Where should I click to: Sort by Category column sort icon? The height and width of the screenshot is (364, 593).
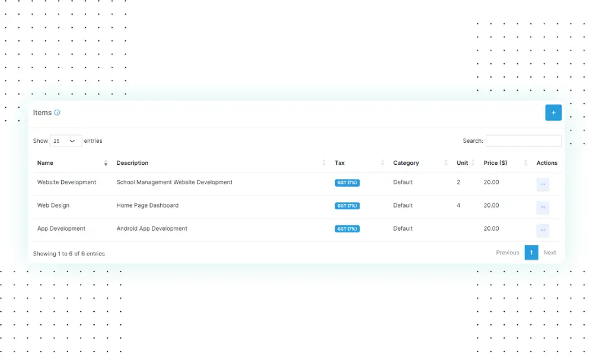point(445,163)
